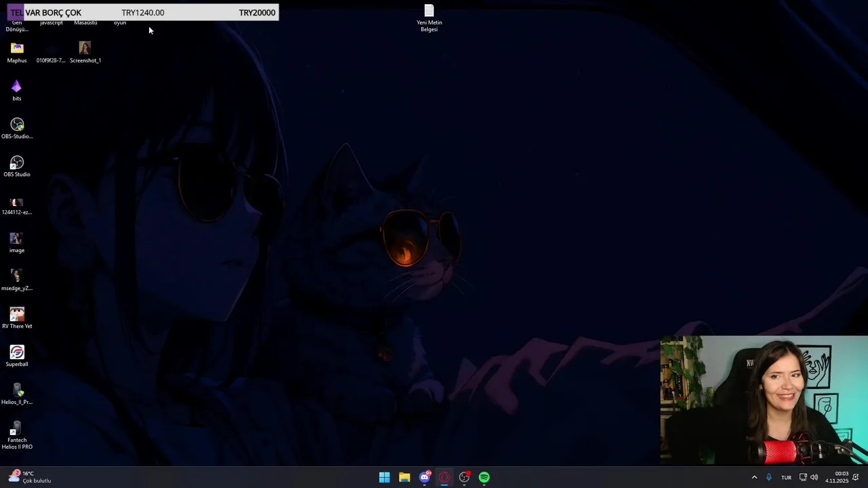
Task: Select the 1244112-ez image file
Action: click(17, 205)
